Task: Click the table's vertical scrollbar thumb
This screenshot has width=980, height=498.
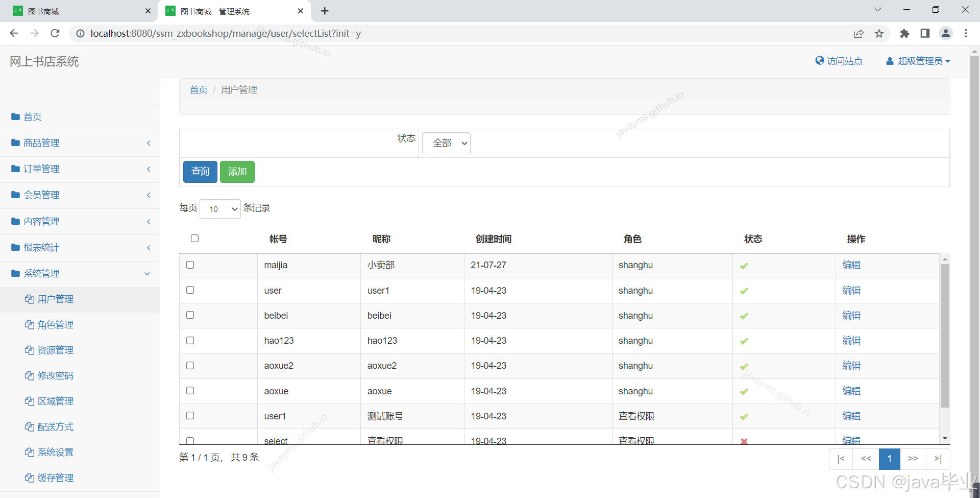Action: 945,336
